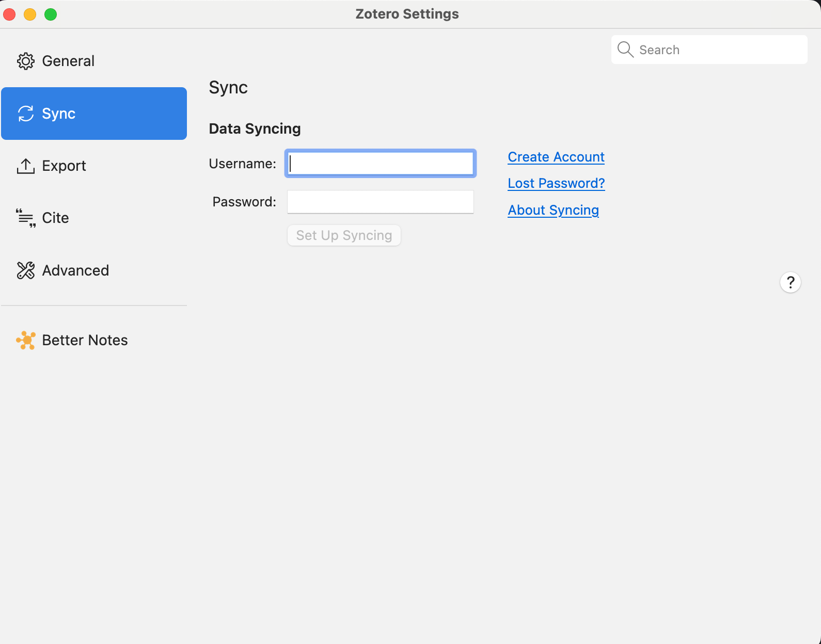Open the General settings pane
The height and width of the screenshot is (644, 821).
tap(93, 61)
